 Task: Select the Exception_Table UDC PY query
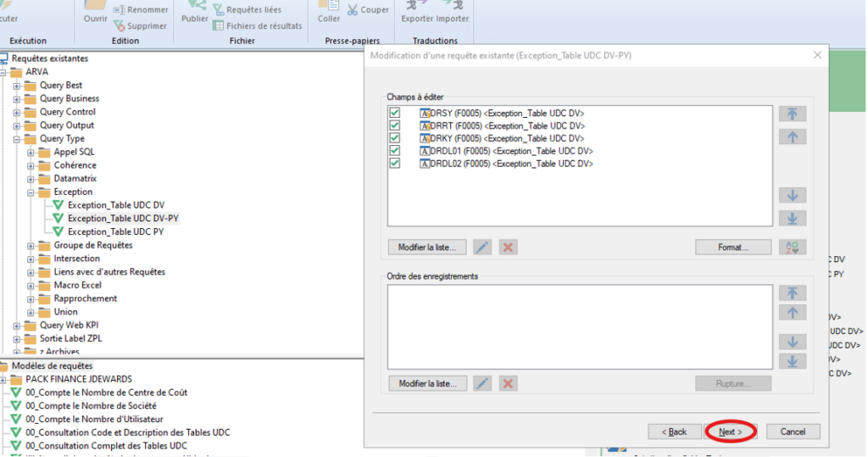tap(116, 231)
